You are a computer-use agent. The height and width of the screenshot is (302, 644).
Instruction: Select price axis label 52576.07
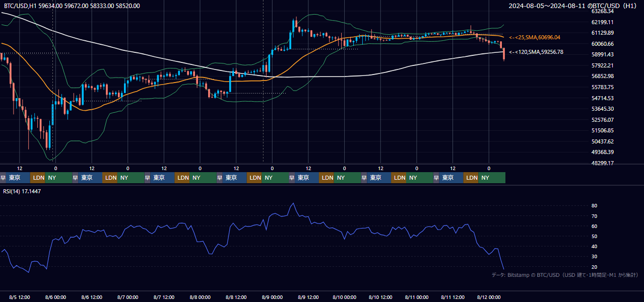click(x=602, y=120)
